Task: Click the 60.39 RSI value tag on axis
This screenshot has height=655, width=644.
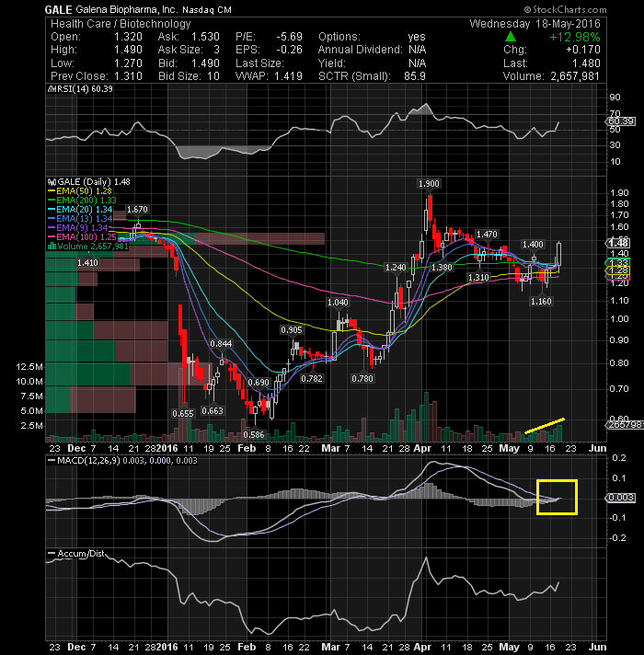Action: 621,121
